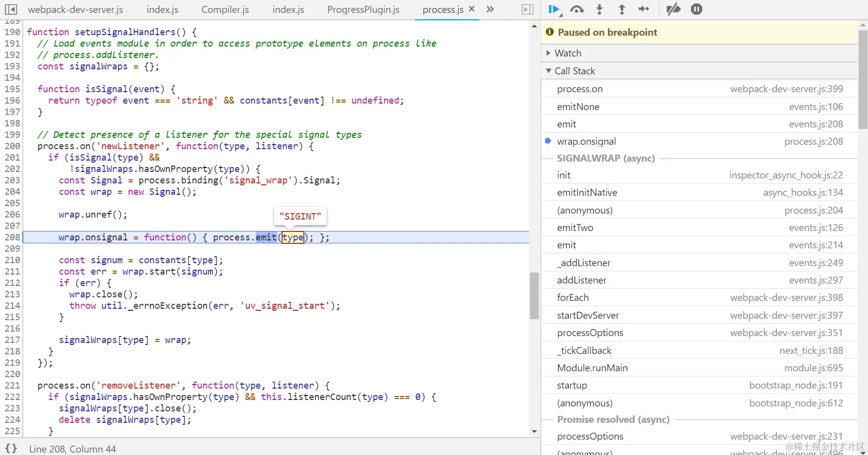Open source link async_hooks.js:134
The width and height of the screenshot is (868, 455).
803,192
